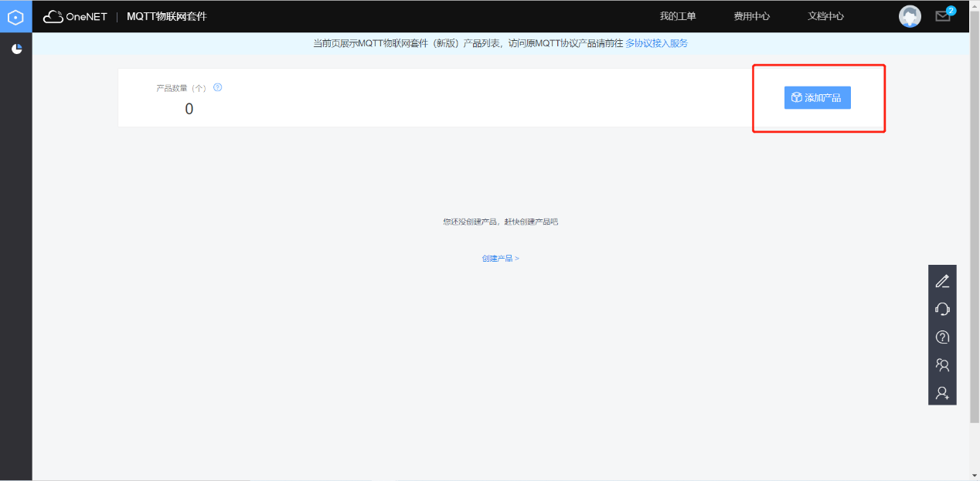Go to 费用中心 in the top navigation
This screenshot has width=980, height=481.
point(751,16)
